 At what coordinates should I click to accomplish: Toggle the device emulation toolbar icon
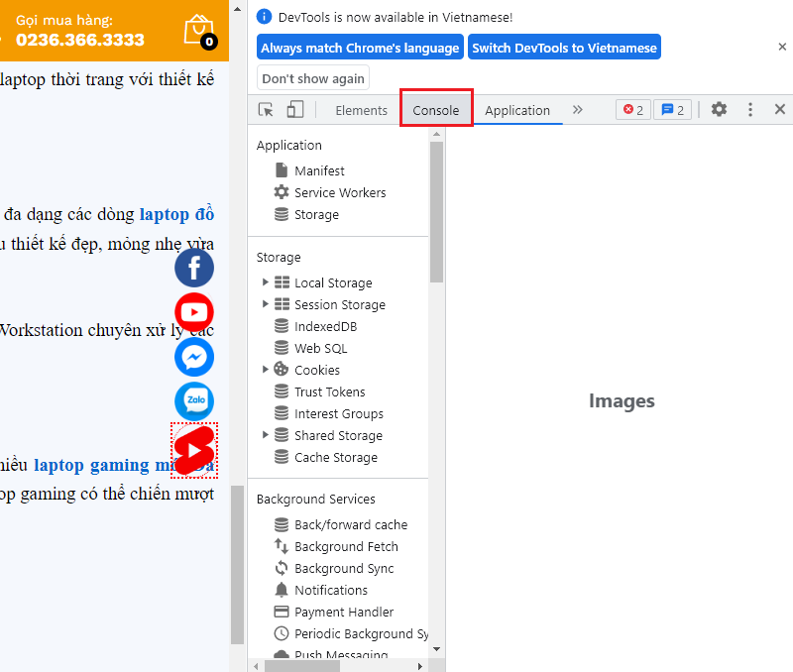(294, 109)
